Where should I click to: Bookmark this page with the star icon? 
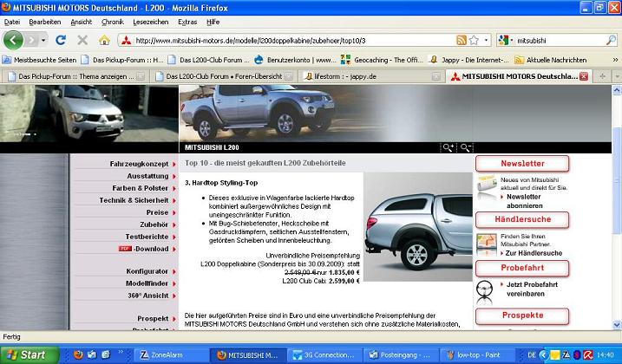point(474,40)
